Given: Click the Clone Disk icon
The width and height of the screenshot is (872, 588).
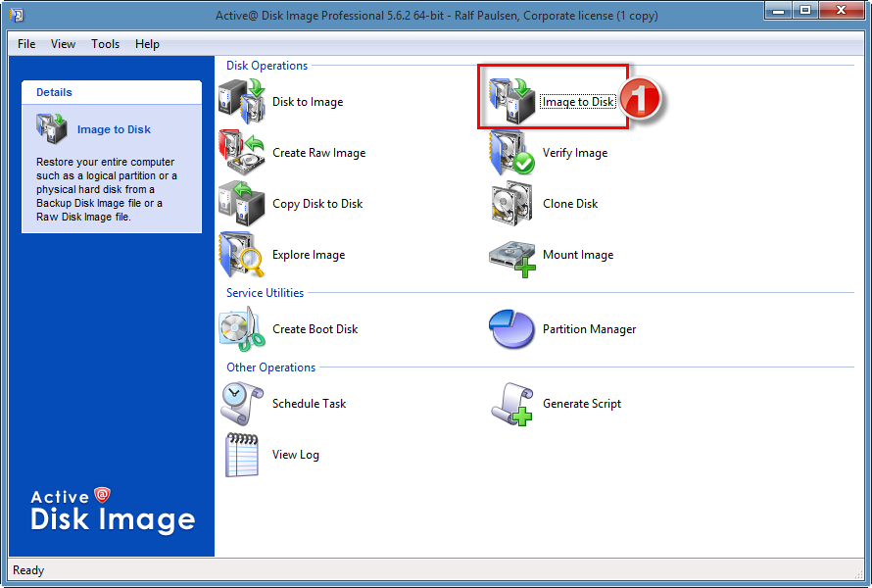Looking at the screenshot, I should (x=511, y=204).
